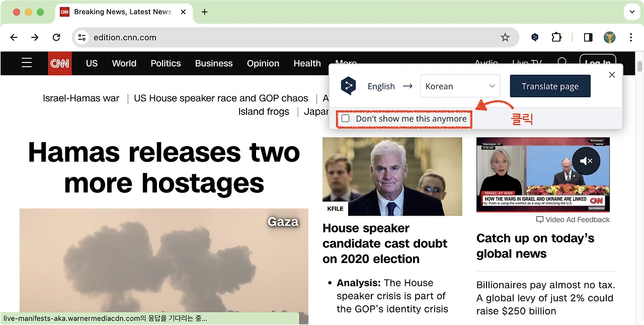Open the World section
The height and width of the screenshot is (325, 644).
(124, 63)
